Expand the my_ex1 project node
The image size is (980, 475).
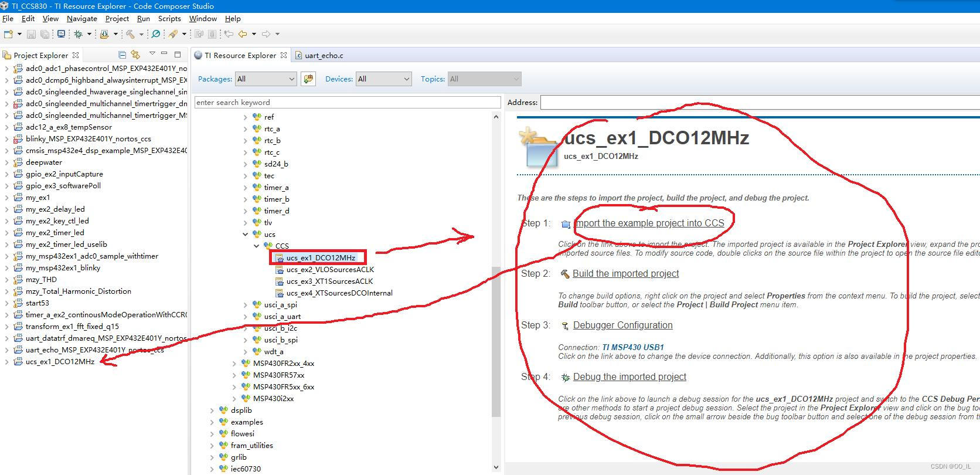pos(6,197)
